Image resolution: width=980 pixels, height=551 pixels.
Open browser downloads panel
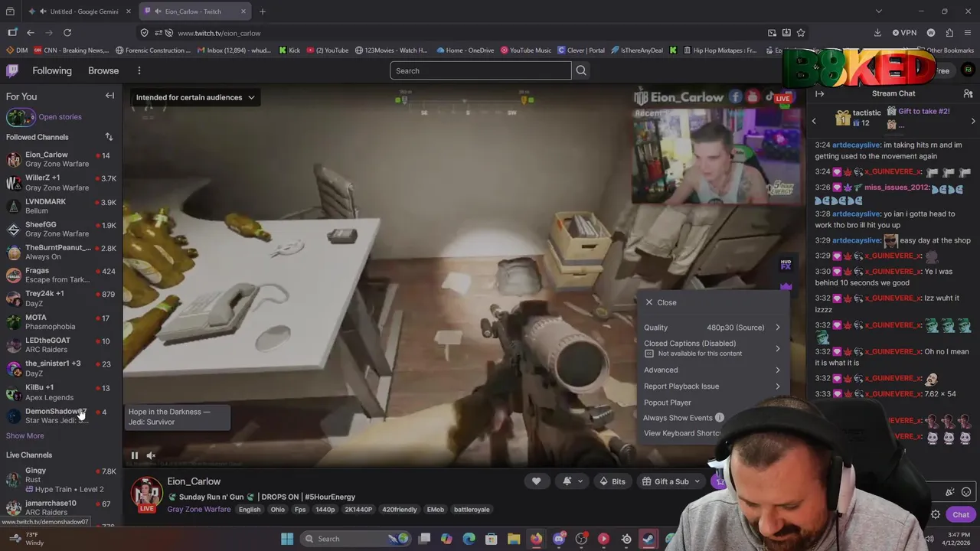[877, 33]
